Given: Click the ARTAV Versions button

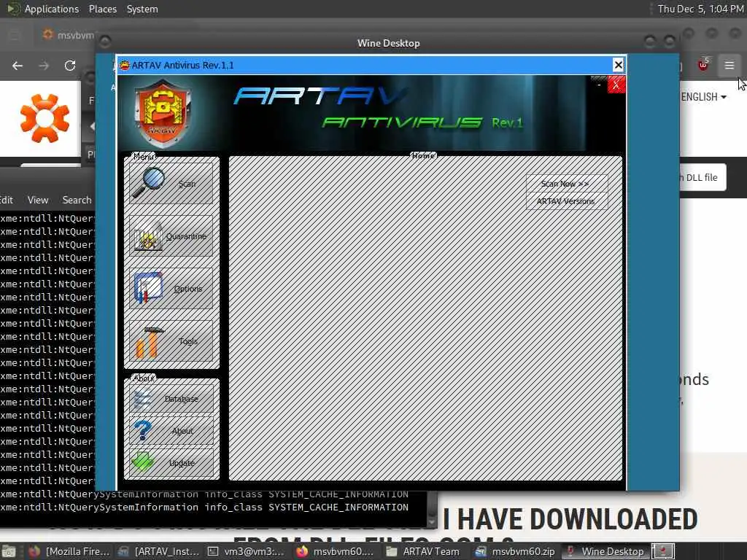Looking at the screenshot, I should point(566,201).
